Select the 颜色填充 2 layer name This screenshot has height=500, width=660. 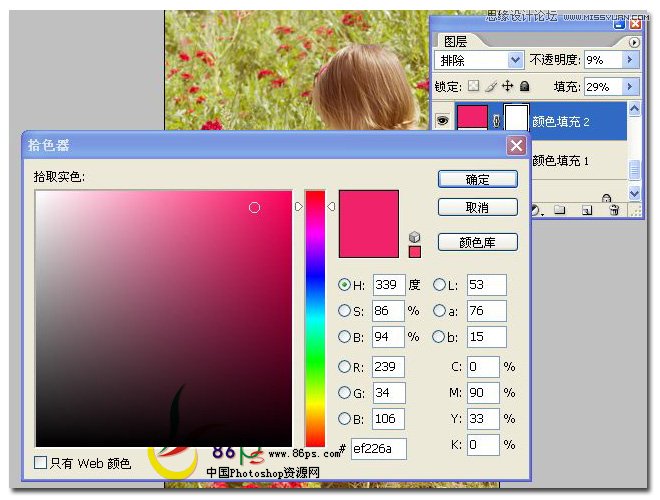pos(561,122)
